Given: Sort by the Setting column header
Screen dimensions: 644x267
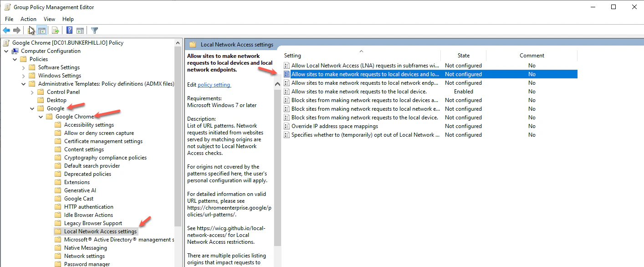Looking at the screenshot, I should click(x=361, y=56).
